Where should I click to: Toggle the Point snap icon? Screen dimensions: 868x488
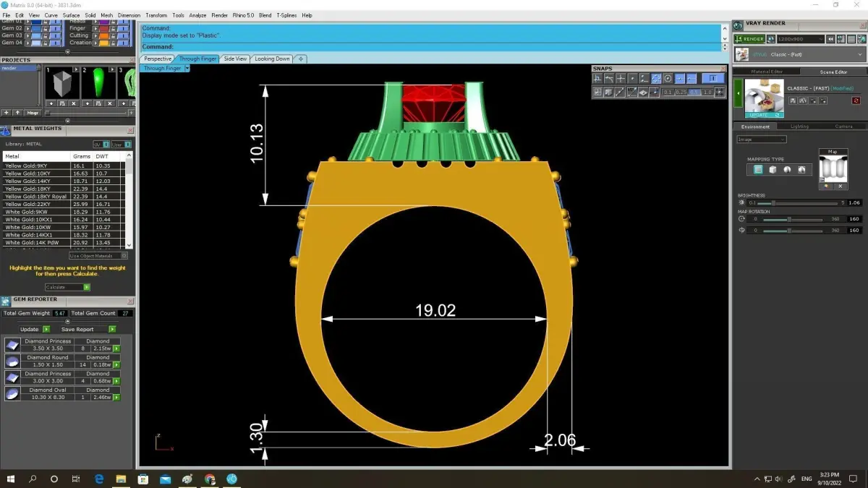633,79
